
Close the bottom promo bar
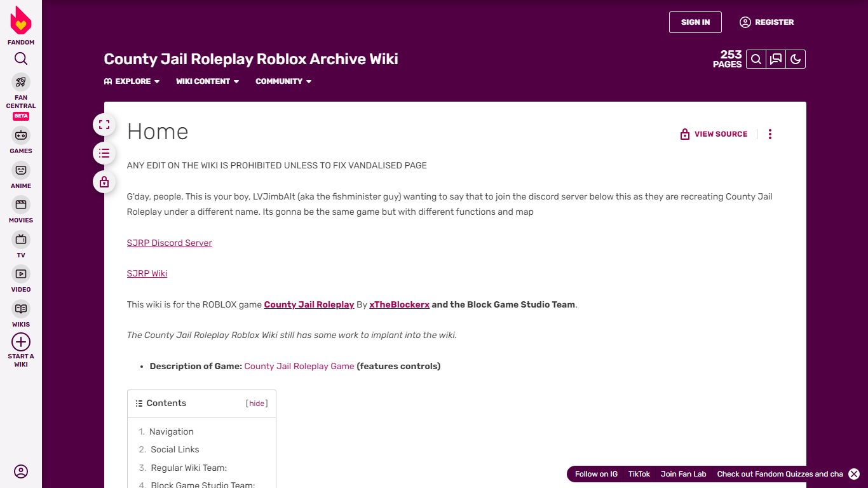point(854,474)
